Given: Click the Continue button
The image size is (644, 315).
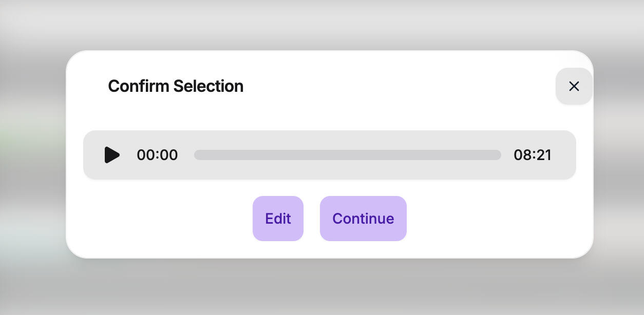Looking at the screenshot, I should [x=363, y=219].
